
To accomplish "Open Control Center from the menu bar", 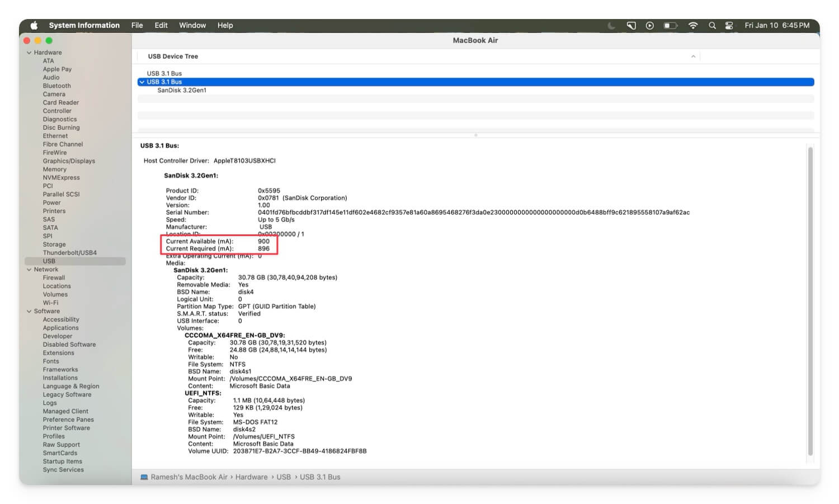I will [x=729, y=25].
